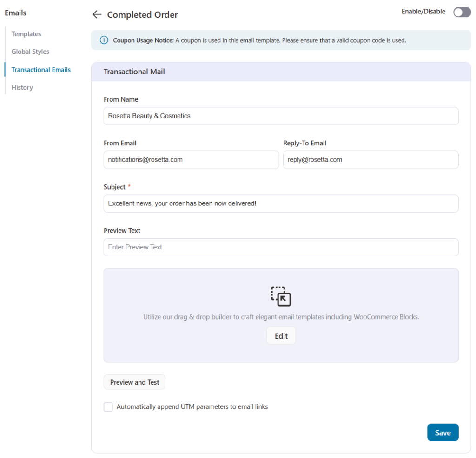Select the Subject field text
The height and width of the screenshot is (458, 476).
click(281, 203)
